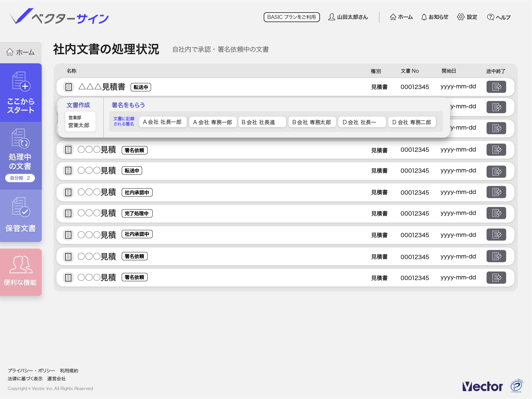
Task: Open the プライバシー・ポリシー link
Action: tap(31, 370)
